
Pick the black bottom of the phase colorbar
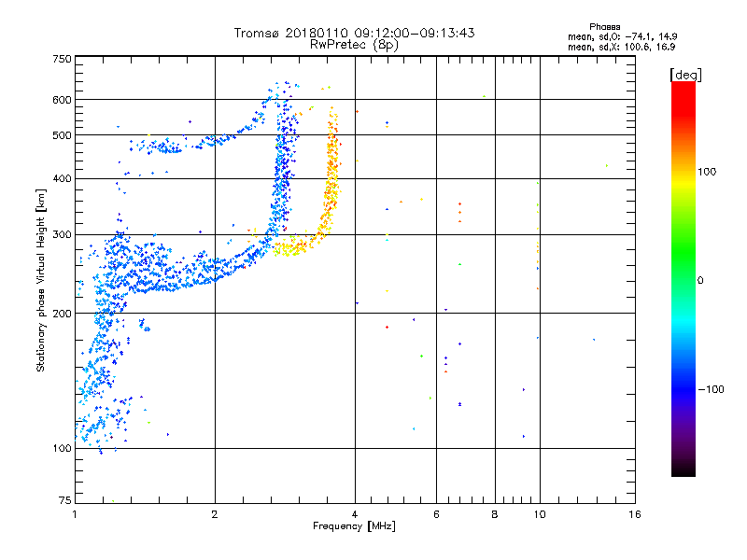(x=684, y=470)
